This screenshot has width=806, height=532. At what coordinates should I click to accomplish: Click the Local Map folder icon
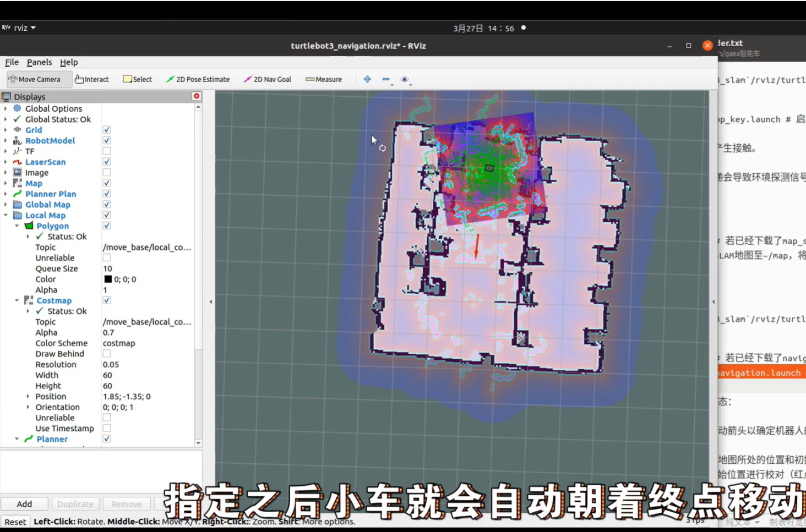click(x=18, y=215)
